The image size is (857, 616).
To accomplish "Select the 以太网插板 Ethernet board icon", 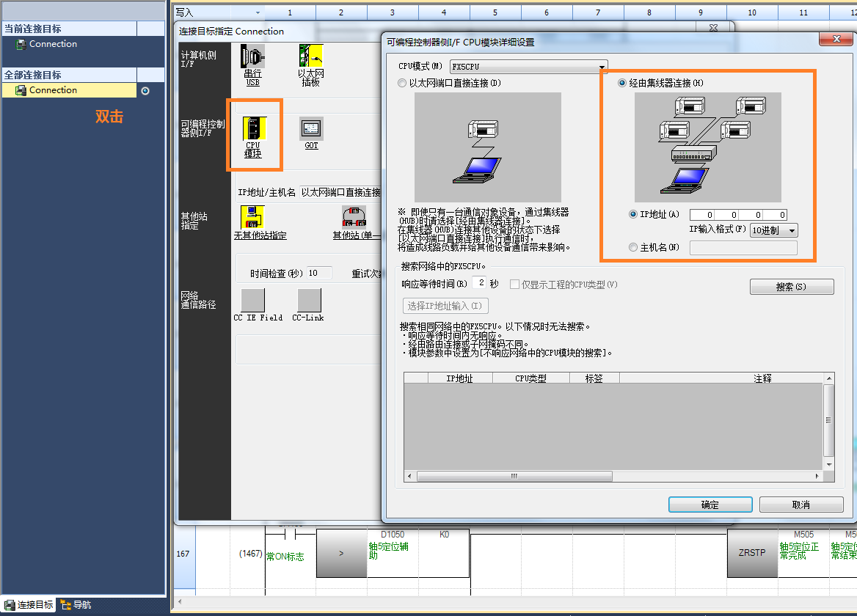I will click(311, 57).
